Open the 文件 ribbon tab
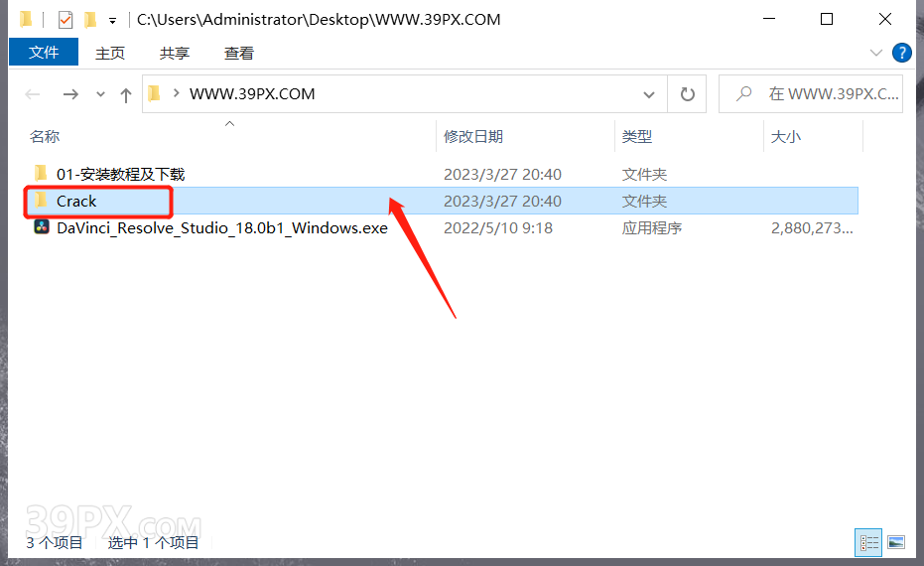Viewport: 924px width, 566px height. click(x=44, y=53)
